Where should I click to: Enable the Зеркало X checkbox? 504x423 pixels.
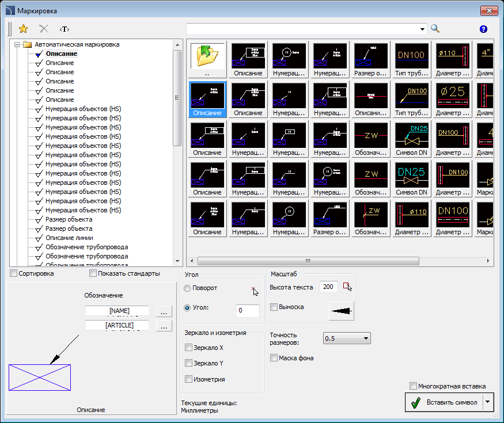pos(189,348)
